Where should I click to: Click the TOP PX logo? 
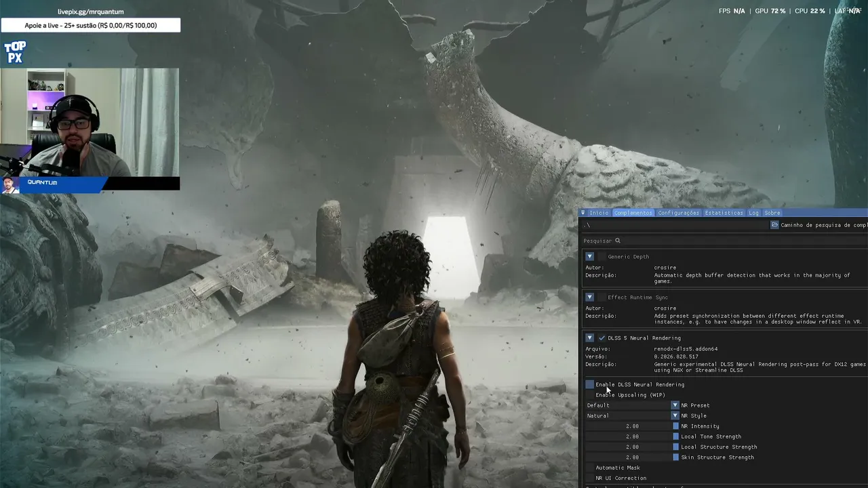pos(15,52)
